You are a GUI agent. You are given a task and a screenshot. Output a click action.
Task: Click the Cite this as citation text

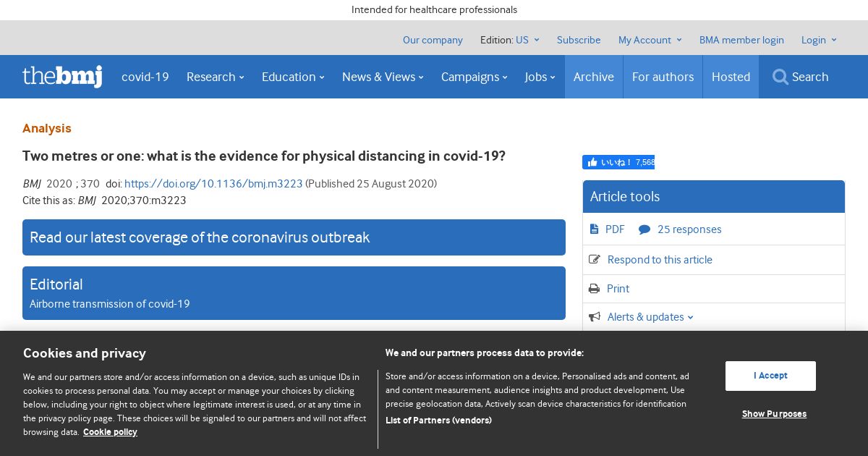pyautogui.click(x=104, y=200)
